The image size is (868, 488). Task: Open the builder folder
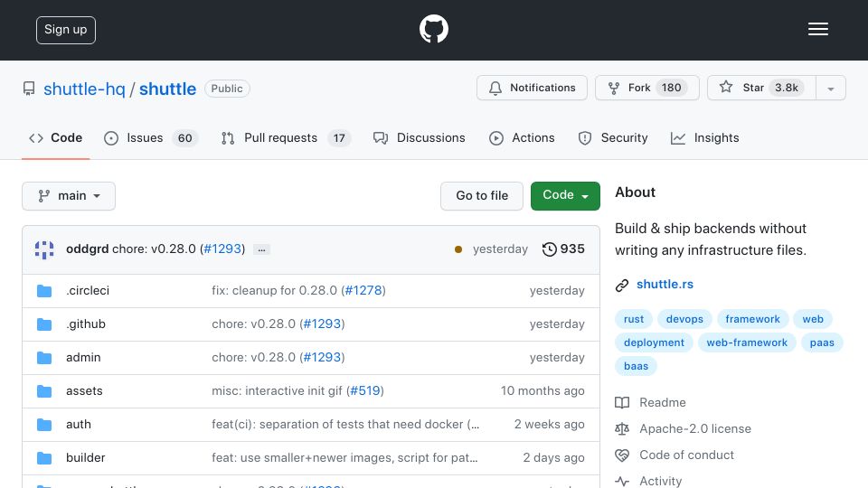click(x=85, y=457)
